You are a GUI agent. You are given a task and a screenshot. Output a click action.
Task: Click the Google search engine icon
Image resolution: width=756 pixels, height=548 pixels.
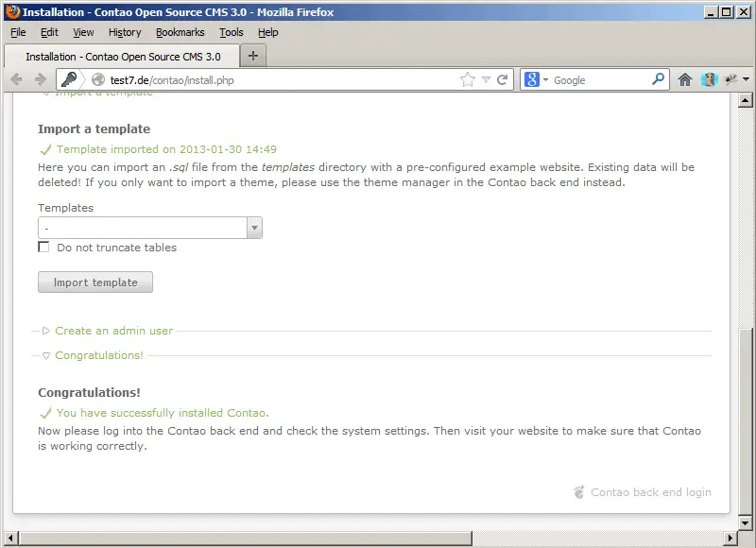(x=532, y=79)
